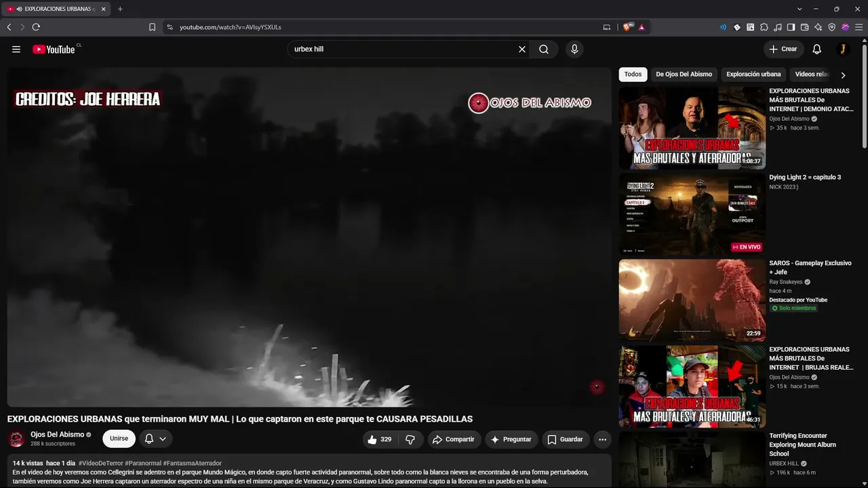This screenshot has height=488, width=868.
Task: Dislike the video with thumbs down
Action: pos(410,439)
